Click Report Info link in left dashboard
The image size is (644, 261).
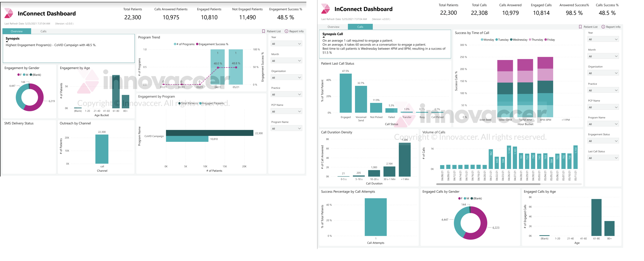tap(297, 31)
